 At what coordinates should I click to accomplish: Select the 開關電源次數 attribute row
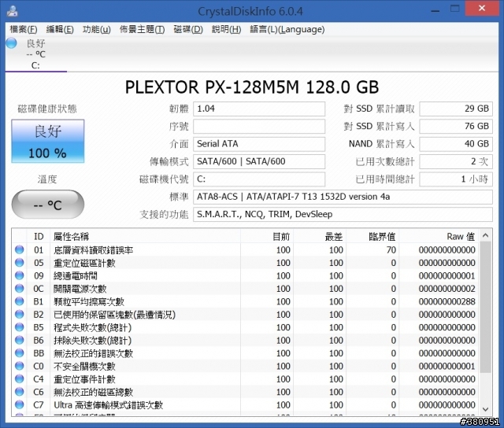[246, 288]
